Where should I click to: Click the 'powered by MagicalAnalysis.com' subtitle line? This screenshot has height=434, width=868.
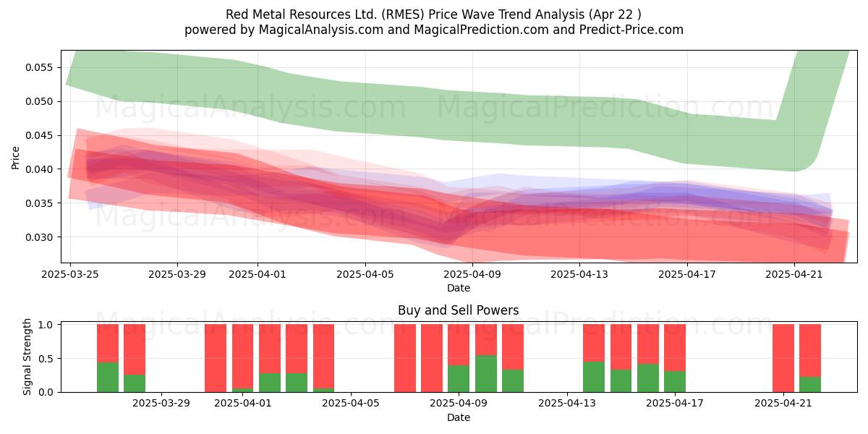(x=434, y=30)
